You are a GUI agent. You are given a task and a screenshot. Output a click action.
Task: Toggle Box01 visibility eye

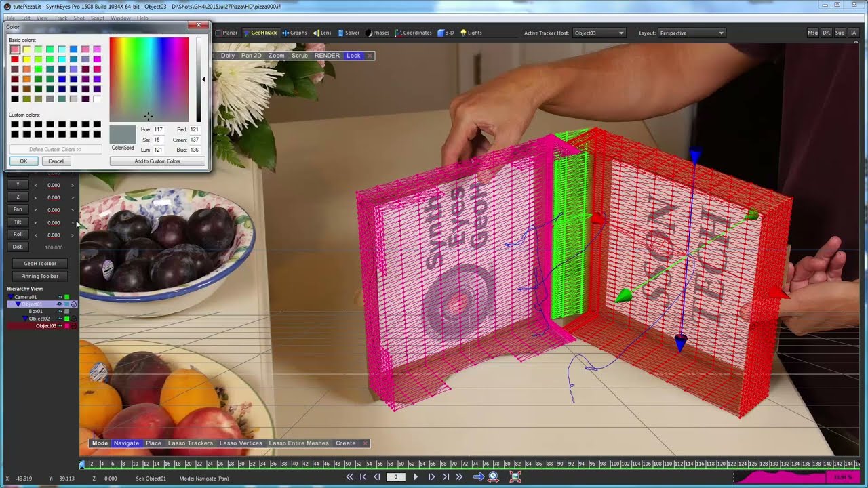point(60,311)
